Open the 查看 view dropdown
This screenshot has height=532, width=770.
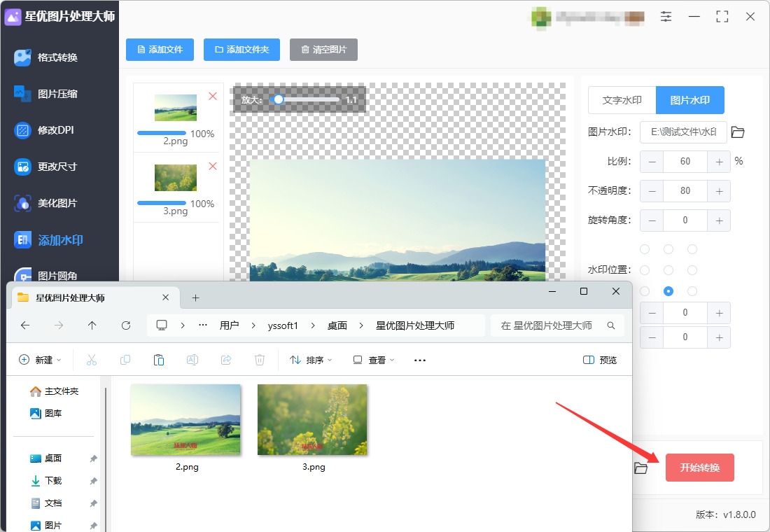(x=374, y=360)
